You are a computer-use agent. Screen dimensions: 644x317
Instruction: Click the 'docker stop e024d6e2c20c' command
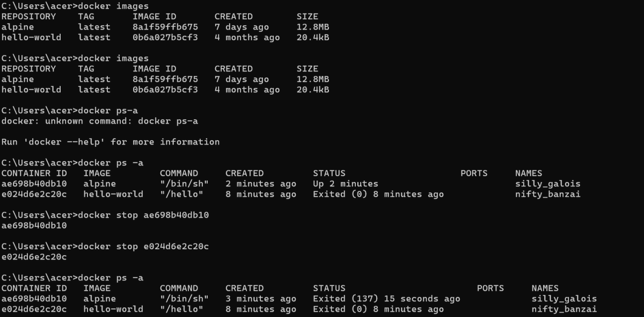coord(143,247)
